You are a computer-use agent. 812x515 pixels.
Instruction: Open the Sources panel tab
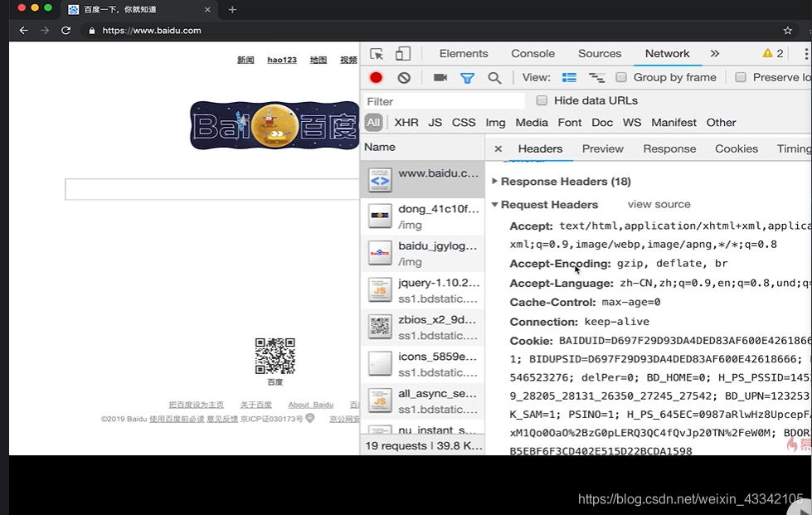[x=600, y=53]
